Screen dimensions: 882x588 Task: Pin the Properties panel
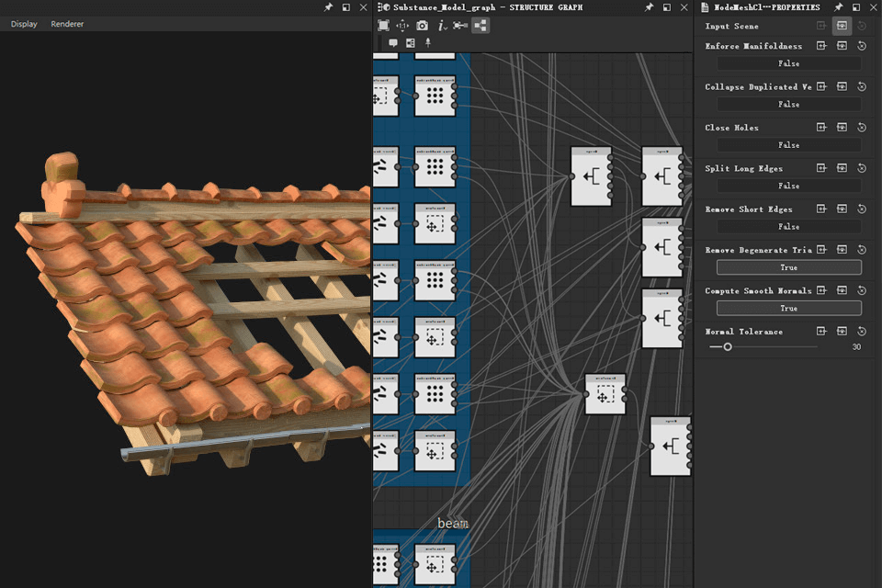coord(838,7)
